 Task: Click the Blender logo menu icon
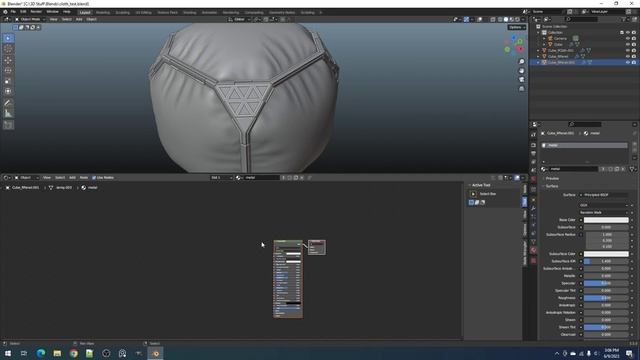[x=5, y=12]
